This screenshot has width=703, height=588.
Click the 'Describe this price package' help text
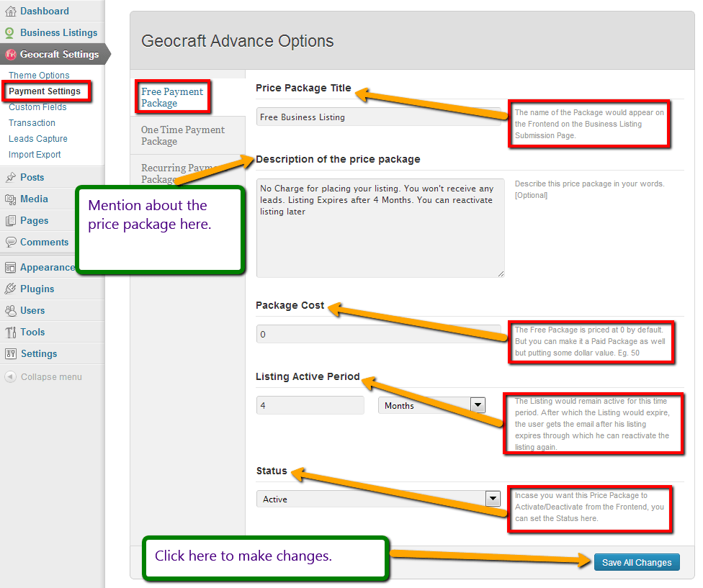click(x=590, y=189)
